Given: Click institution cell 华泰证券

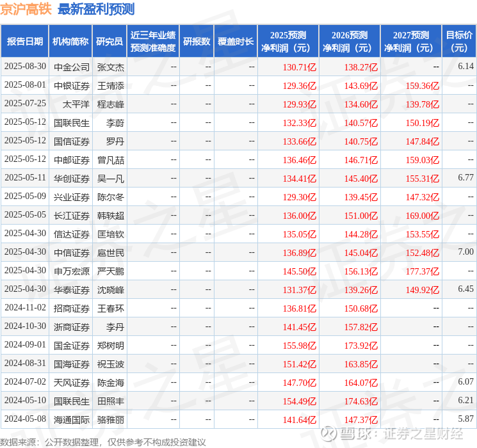Looking at the screenshot, I should tap(72, 290).
